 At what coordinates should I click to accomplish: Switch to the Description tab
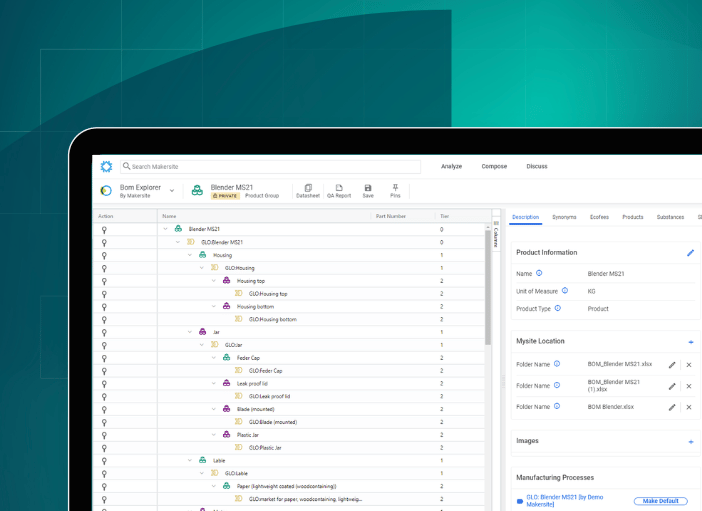[x=526, y=217]
